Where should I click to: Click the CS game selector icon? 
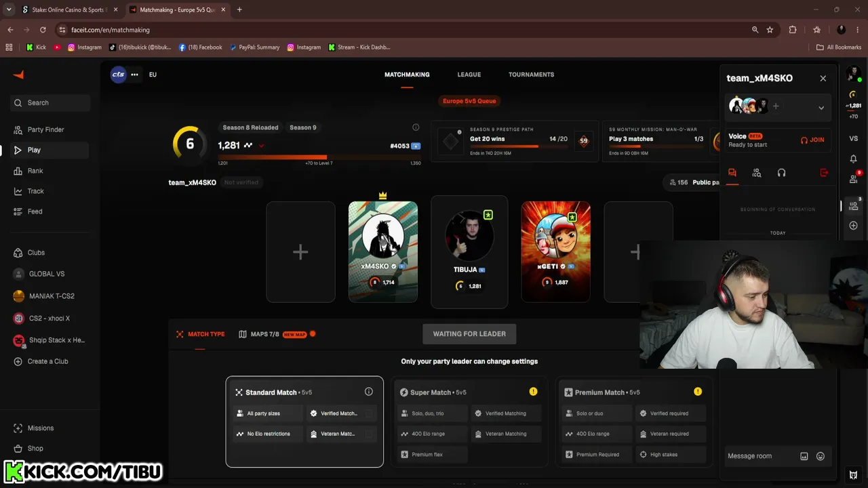(x=119, y=75)
